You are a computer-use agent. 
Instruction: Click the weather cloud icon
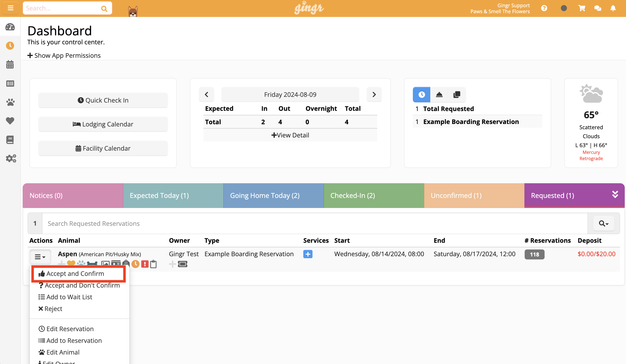[591, 94]
